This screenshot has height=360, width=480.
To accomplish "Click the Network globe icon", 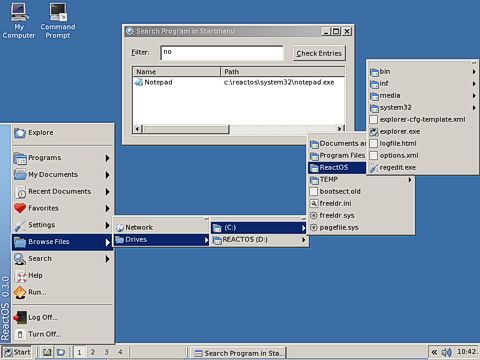I will (x=120, y=228).
